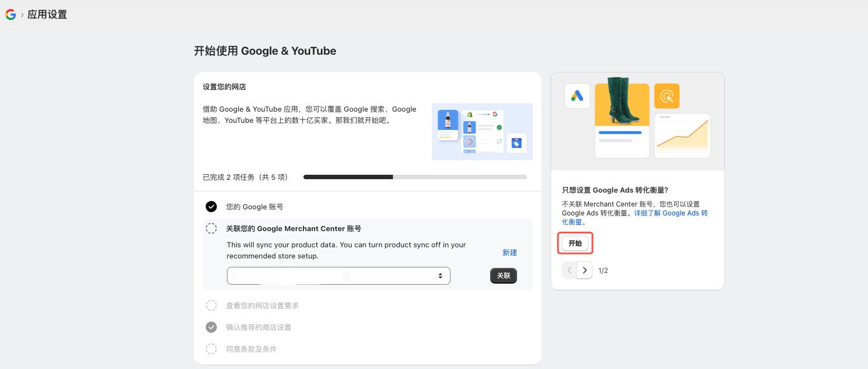Screen dimensions: 868x369
Task: Click the orange conversion click-target icon
Action: [667, 96]
